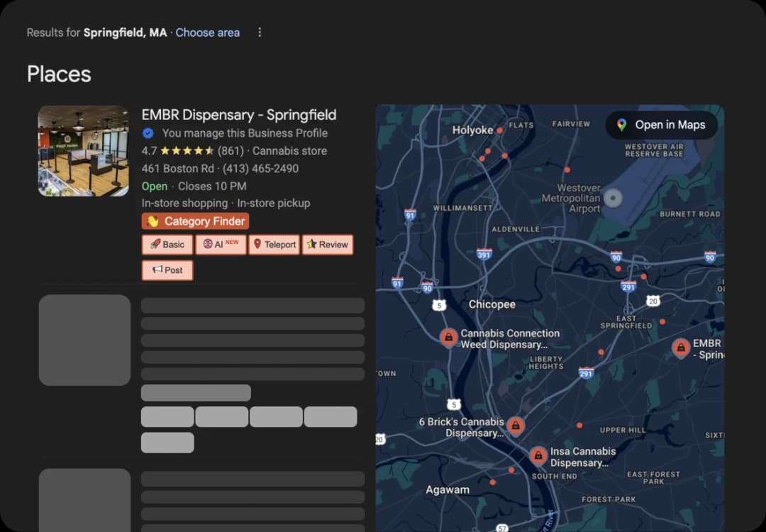The height and width of the screenshot is (532, 766).
Task: Click the Post button
Action: point(167,270)
